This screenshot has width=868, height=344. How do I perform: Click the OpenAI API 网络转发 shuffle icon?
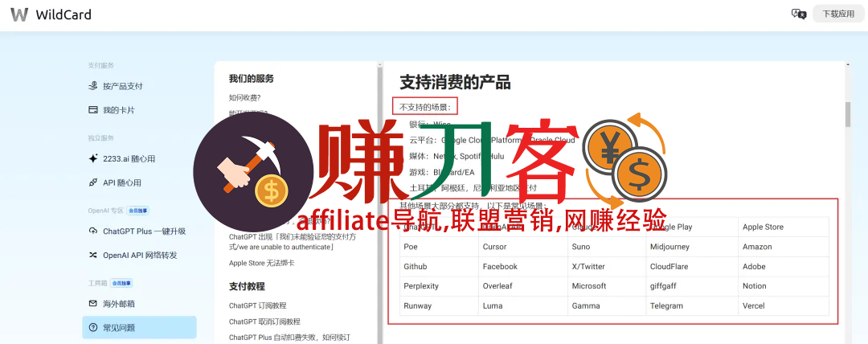tap(93, 256)
